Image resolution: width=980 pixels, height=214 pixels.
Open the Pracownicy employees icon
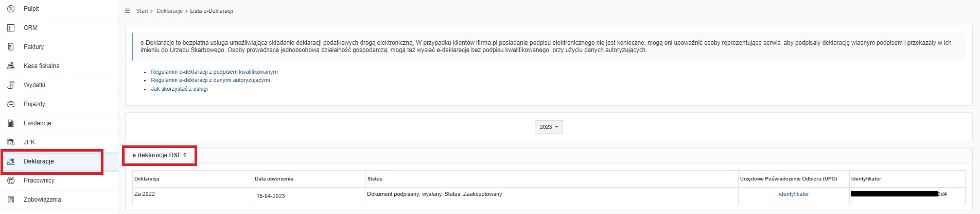click(x=11, y=180)
